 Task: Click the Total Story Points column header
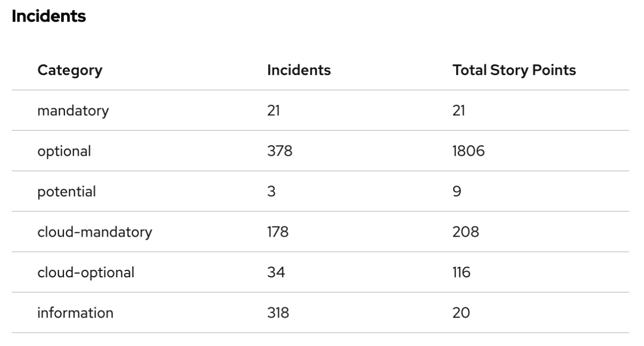[514, 70]
